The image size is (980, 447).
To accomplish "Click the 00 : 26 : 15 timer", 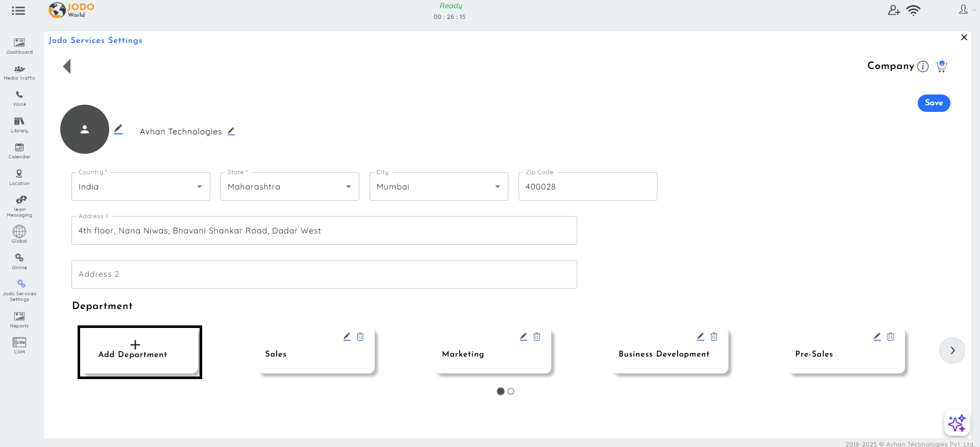I will tap(449, 17).
